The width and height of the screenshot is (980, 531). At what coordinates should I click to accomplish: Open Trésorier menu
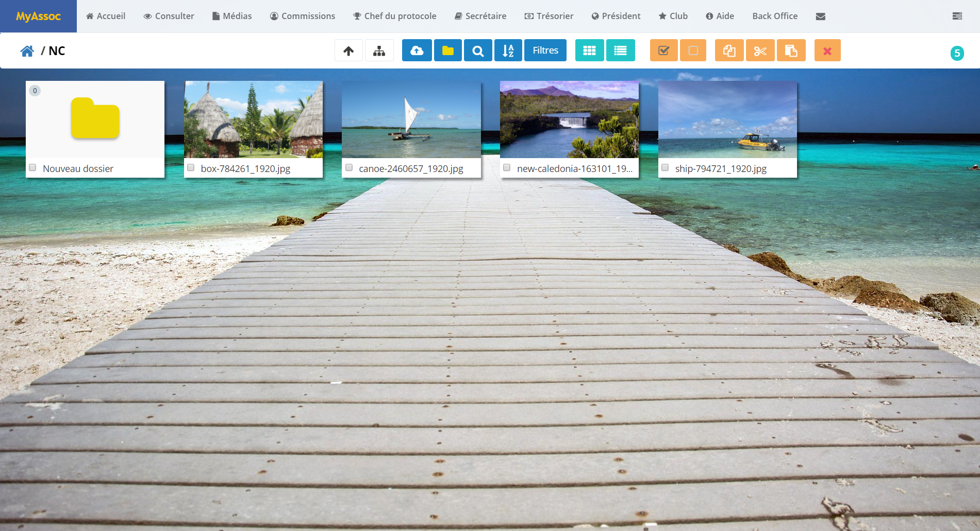(549, 16)
